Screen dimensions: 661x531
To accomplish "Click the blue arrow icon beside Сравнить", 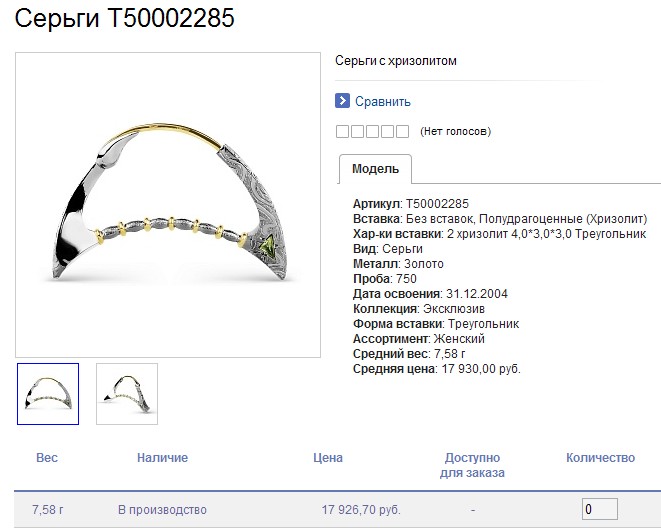I will tap(342, 101).
